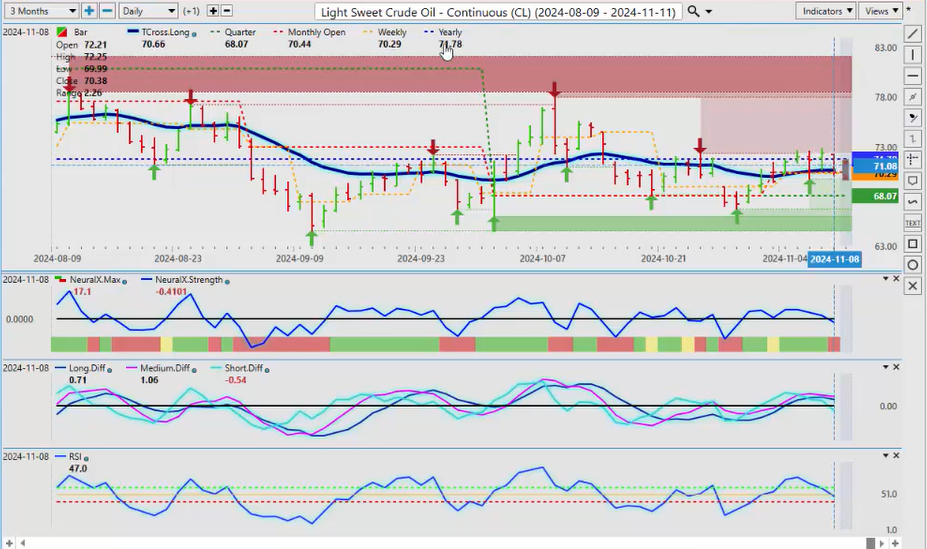Click the search magnifier icon
927x549 pixels.
[694, 11]
